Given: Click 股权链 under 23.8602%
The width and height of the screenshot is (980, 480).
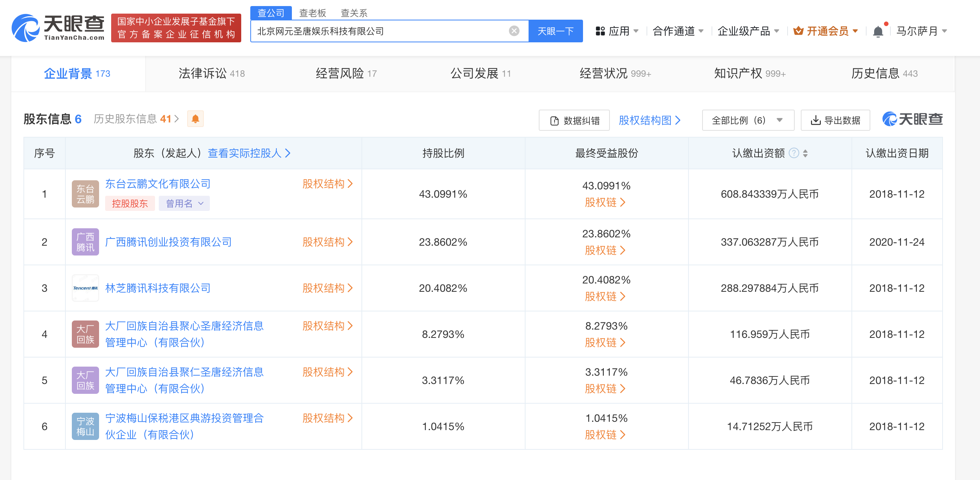Looking at the screenshot, I should click(605, 250).
